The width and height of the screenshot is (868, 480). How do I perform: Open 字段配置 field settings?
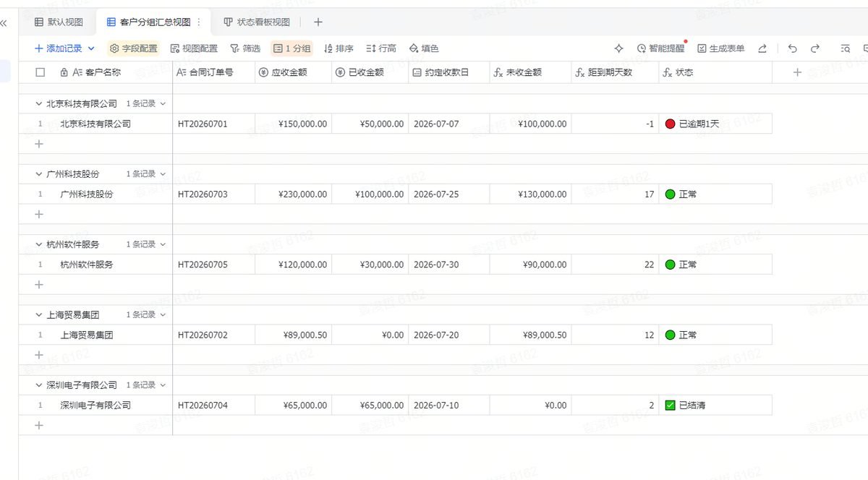pos(134,48)
